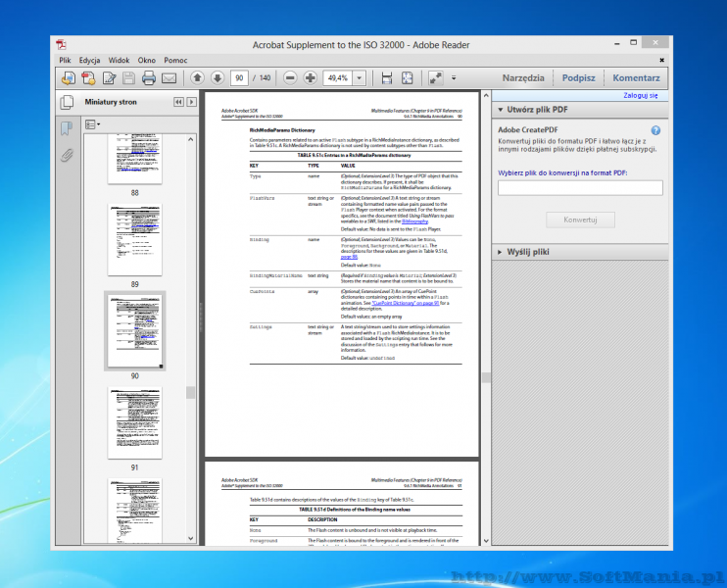Screen dimensions: 727x588
Task: Click the fit one full page icon
Action: (x=407, y=77)
